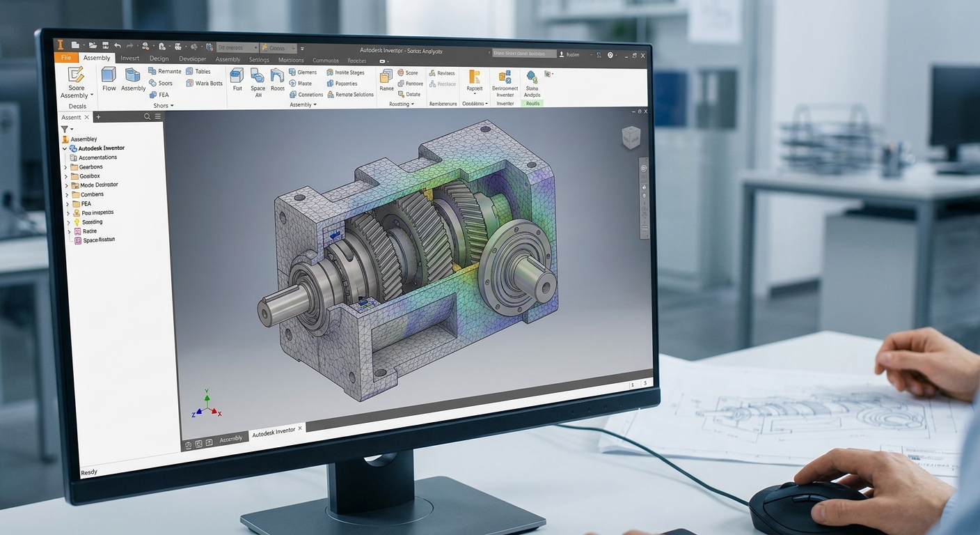This screenshot has width=980, height=535.
Task: Switch to the Devoloper ribbon tab
Action: click(193, 59)
